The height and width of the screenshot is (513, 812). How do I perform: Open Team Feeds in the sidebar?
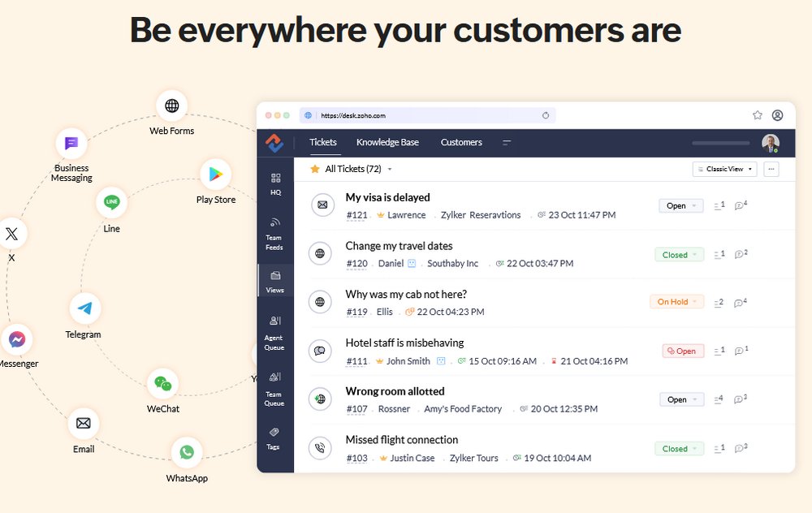(x=274, y=234)
